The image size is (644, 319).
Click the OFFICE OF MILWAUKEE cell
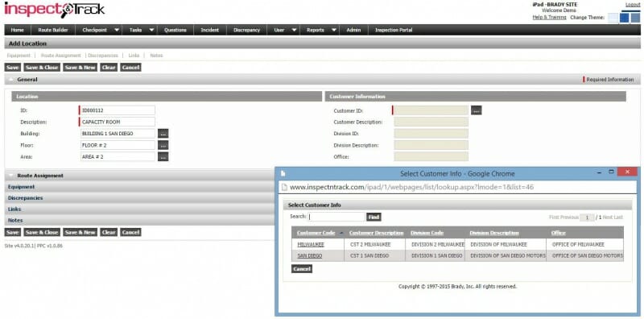[585, 244]
